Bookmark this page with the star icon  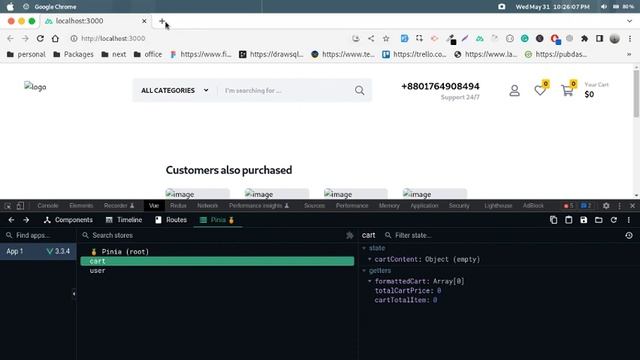[x=386, y=38]
